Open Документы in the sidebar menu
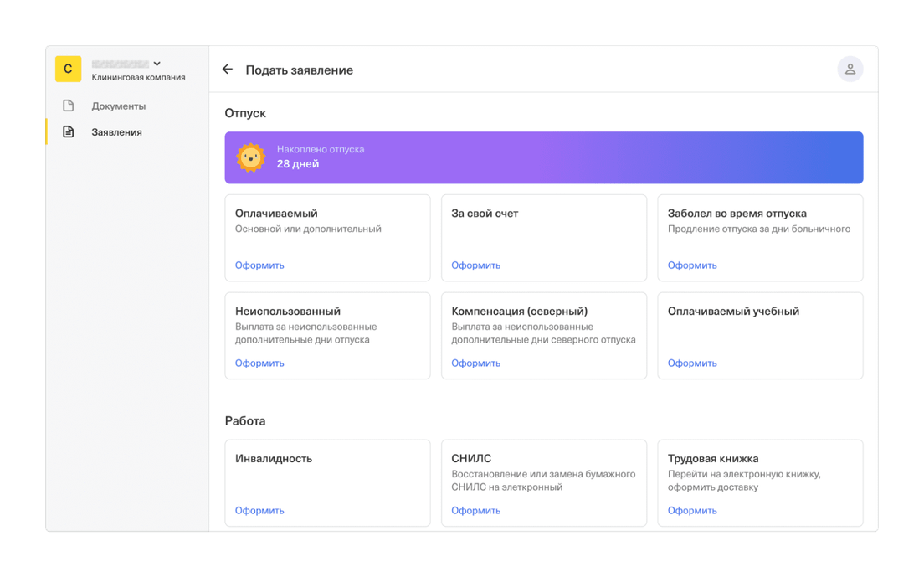Image resolution: width=924 pixels, height=577 pixels. (119, 106)
